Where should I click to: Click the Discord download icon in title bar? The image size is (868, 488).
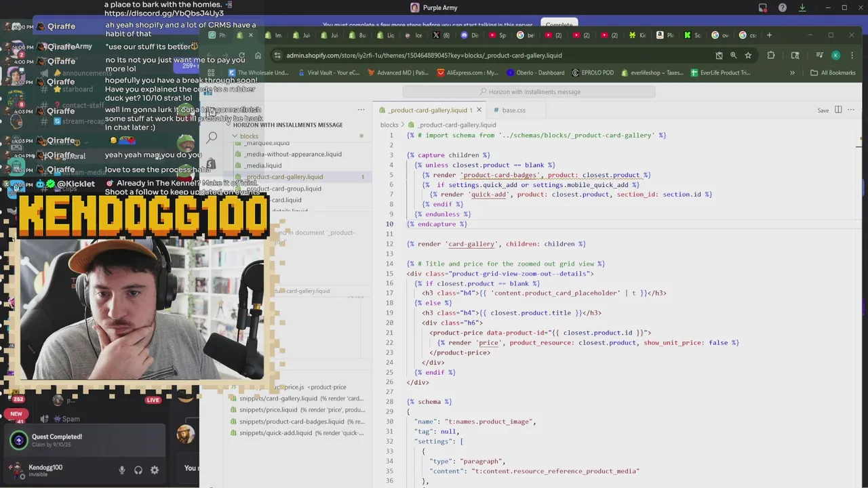click(802, 7)
